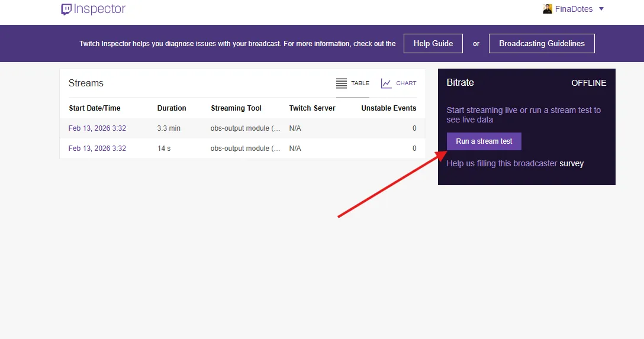
Task: Click the FinaDotes profile avatar picture
Action: point(548,9)
